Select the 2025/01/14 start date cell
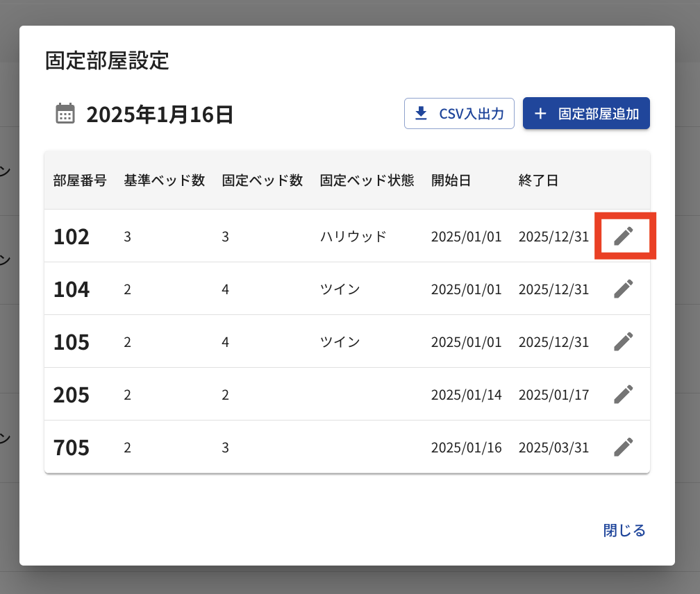 [x=466, y=395]
